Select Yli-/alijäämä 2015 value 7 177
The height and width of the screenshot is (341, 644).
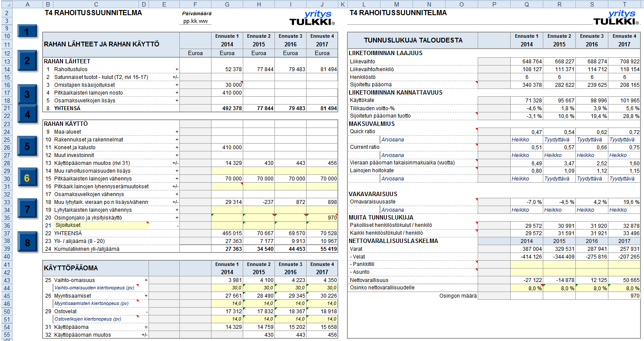[259, 241]
